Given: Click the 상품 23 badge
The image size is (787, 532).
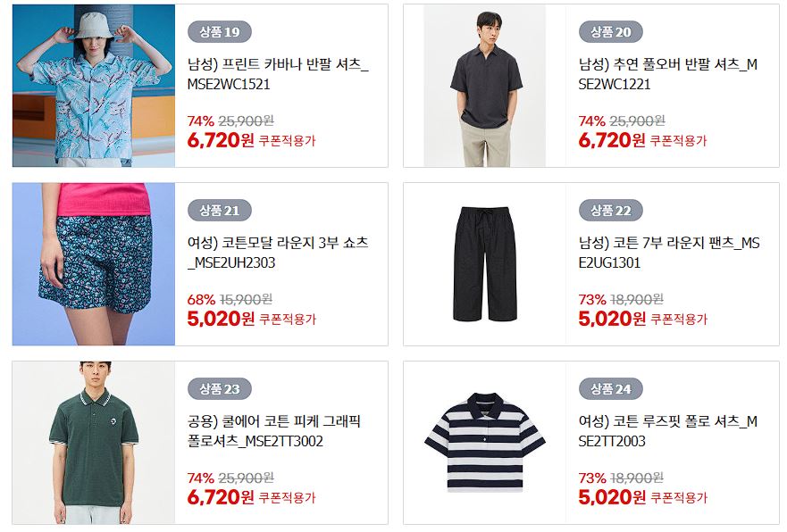Looking at the screenshot, I should [220, 389].
